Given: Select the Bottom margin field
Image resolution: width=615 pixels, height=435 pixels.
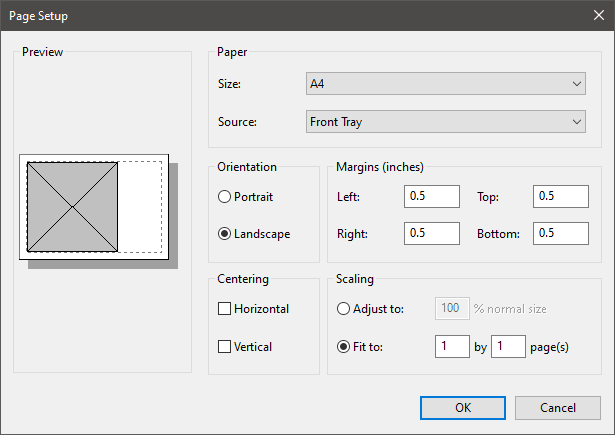Looking at the screenshot, I should (560, 234).
